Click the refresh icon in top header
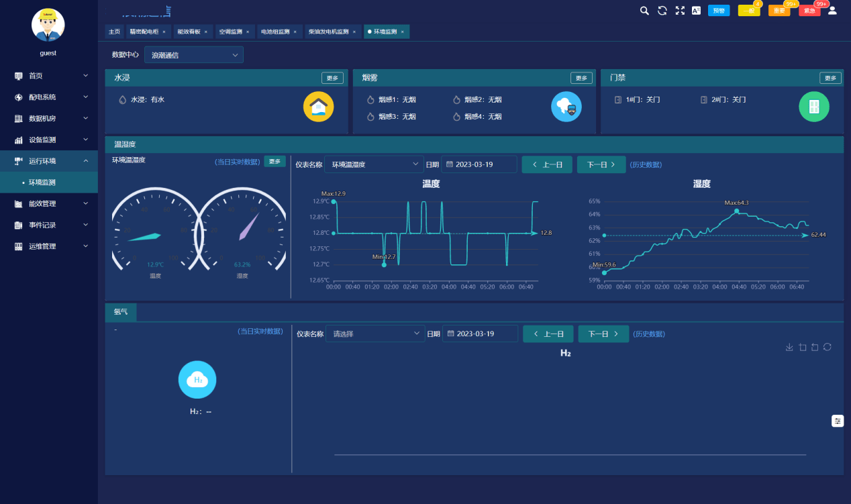 pos(662,11)
